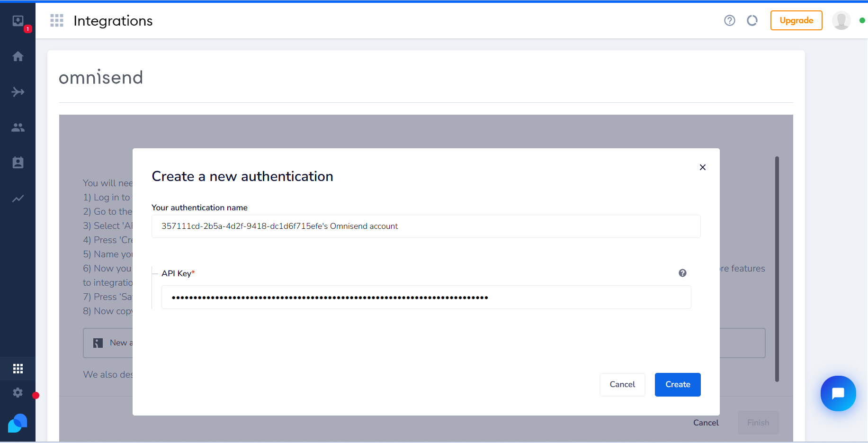Image resolution: width=868 pixels, height=443 pixels.
Task: Click the circular refresh icon in header
Action: (x=752, y=20)
